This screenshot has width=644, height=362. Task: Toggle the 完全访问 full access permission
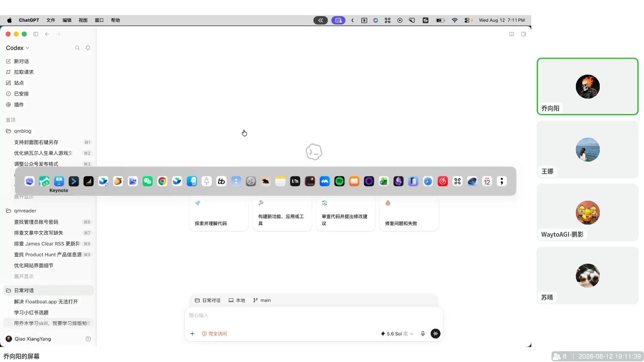click(214, 334)
